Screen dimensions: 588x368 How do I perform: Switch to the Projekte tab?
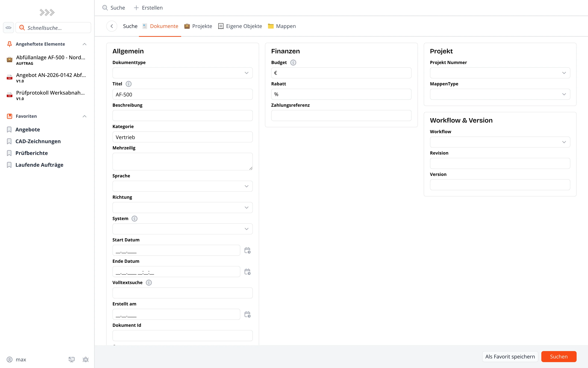198,26
